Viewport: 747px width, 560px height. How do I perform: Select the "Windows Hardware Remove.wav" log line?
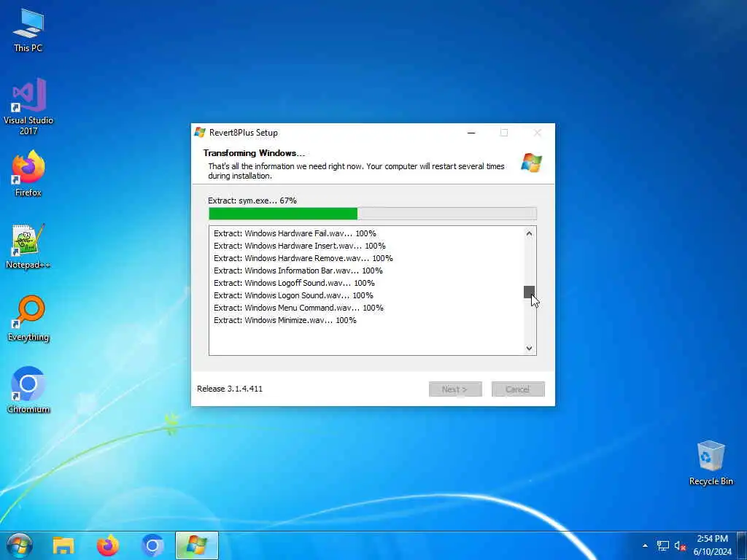(x=303, y=258)
